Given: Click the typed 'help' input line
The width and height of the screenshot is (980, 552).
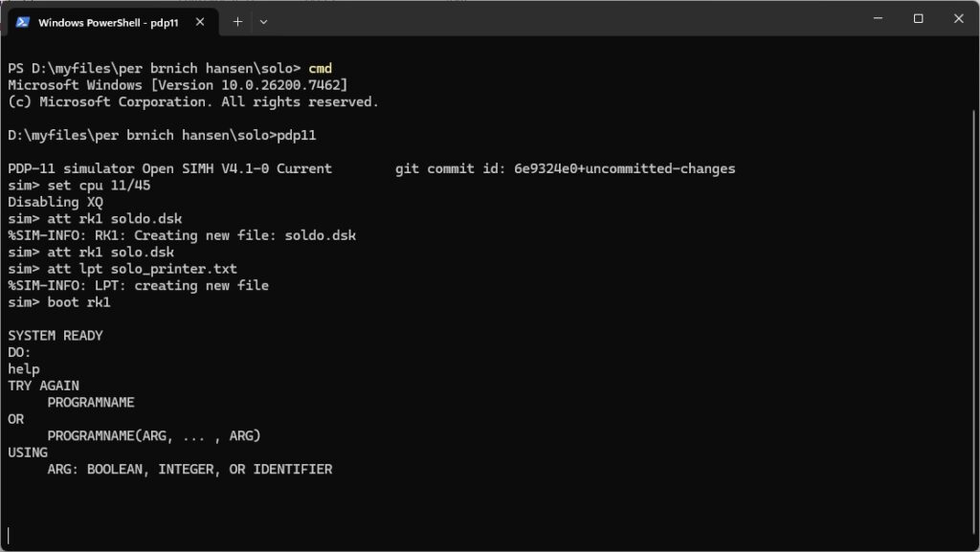Looking at the screenshot, I should [24, 369].
